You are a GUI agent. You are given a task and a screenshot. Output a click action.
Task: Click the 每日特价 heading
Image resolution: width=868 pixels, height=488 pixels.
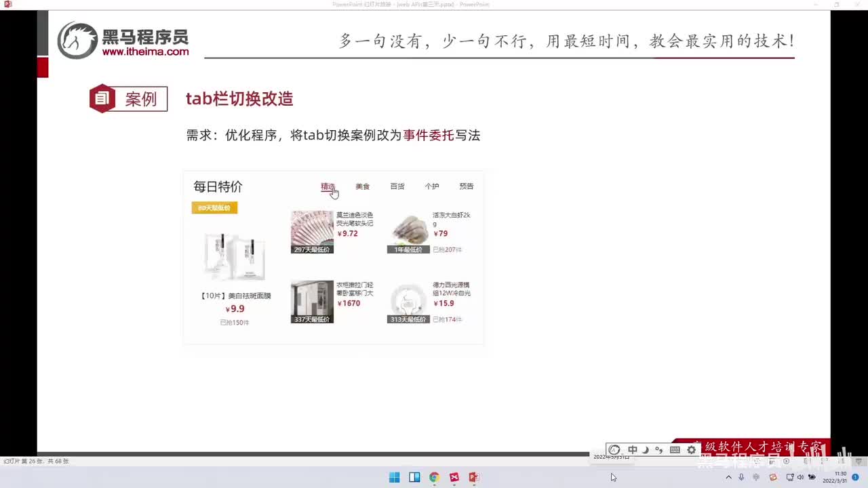(218, 186)
